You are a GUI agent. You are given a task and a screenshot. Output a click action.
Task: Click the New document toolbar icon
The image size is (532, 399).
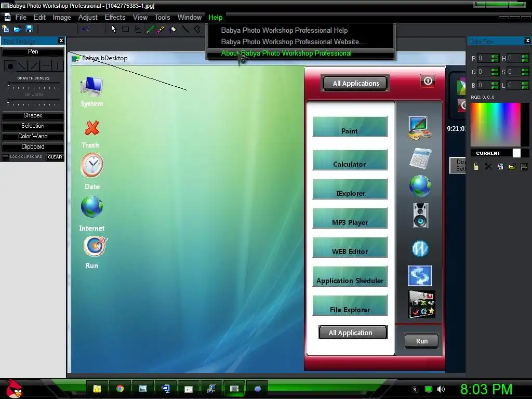[x=6, y=29]
